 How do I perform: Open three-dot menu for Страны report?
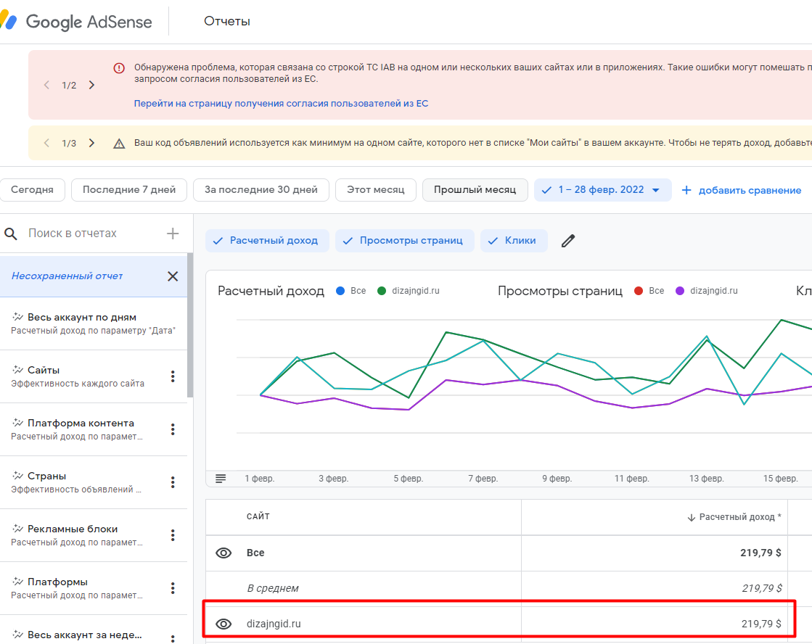tap(173, 482)
